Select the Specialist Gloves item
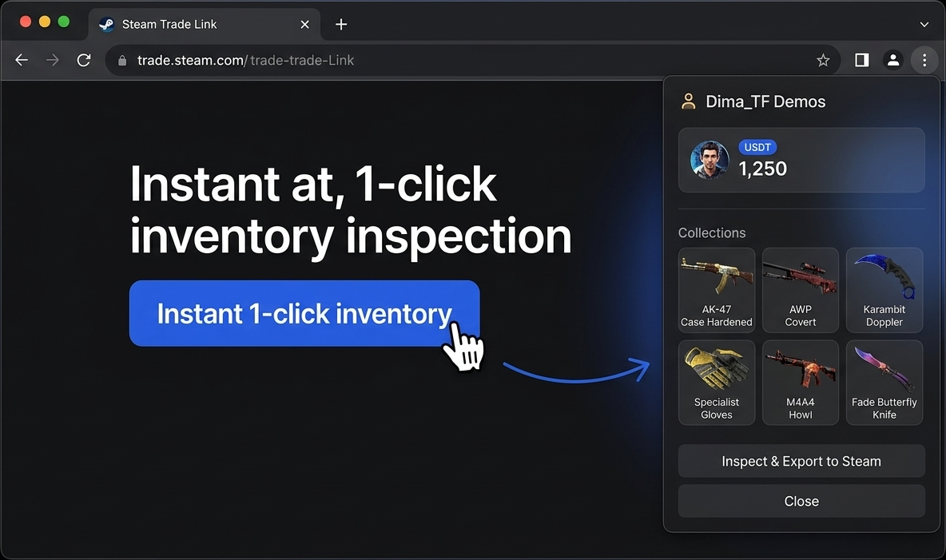Screen dimensions: 946x560 [716, 383]
